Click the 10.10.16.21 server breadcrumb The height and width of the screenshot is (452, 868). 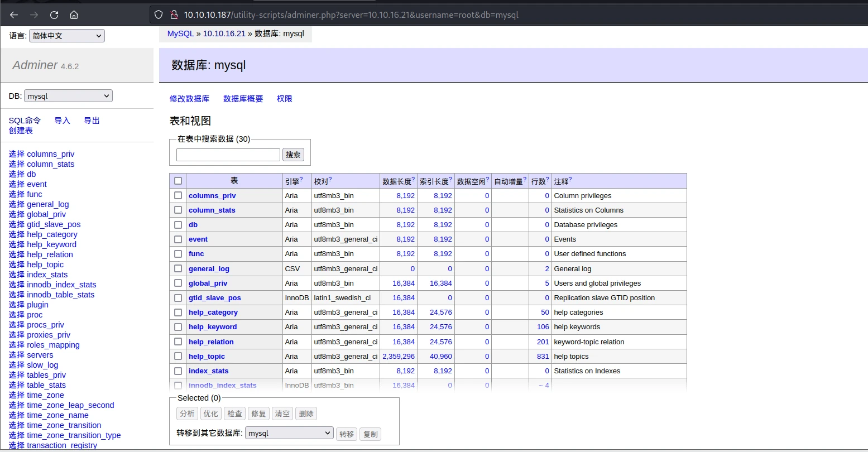(224, 33)
